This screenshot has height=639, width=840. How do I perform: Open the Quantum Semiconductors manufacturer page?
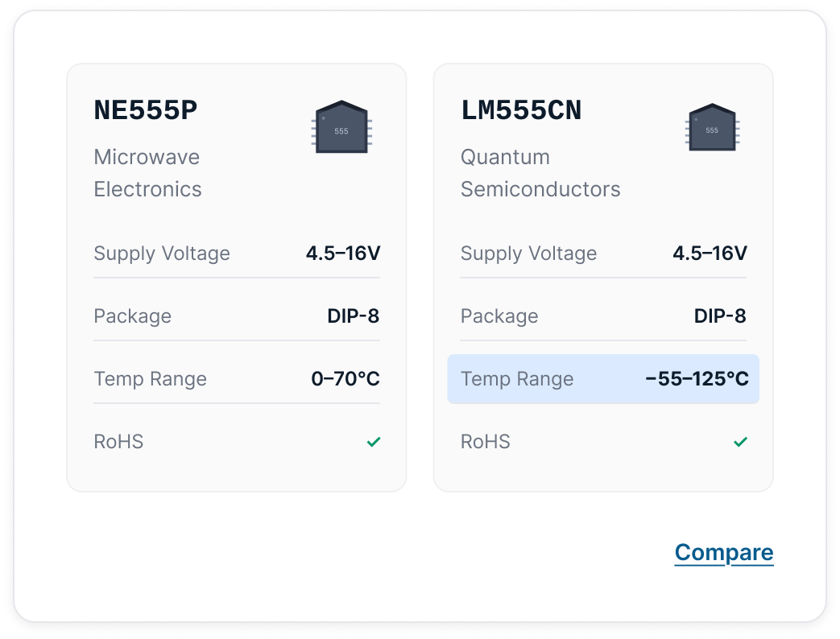540,173
